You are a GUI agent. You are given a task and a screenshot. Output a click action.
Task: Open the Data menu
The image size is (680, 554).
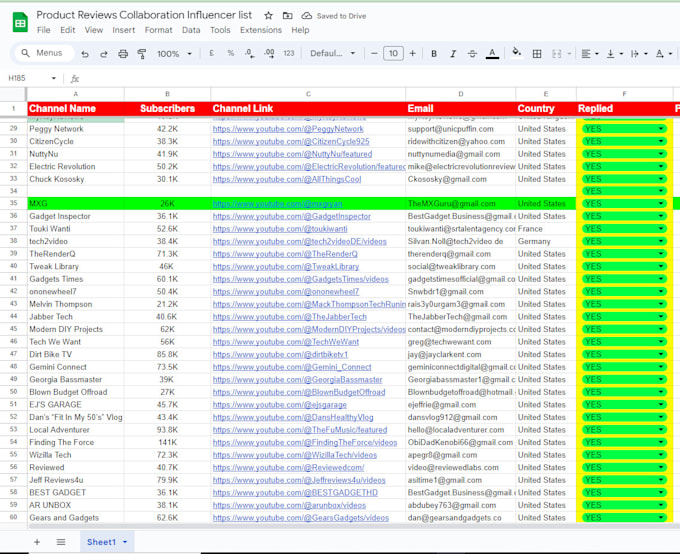(x=191, y=30)
